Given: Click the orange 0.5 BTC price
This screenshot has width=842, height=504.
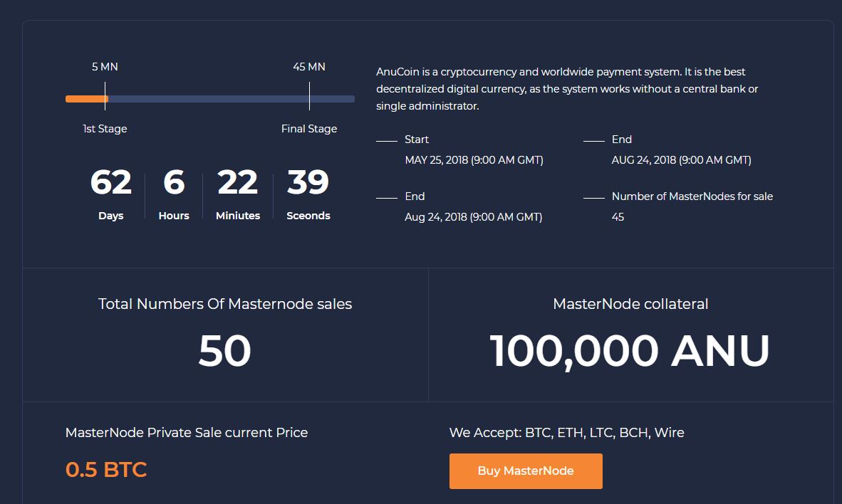Looking at the screenshot, I should tap(106, 470).
